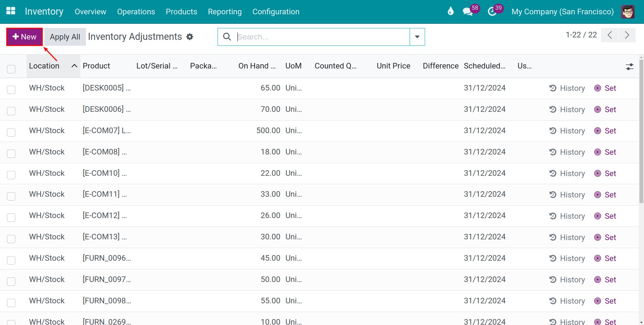Click the Difference column header
644x325 pixels.
tap(440, 66)
